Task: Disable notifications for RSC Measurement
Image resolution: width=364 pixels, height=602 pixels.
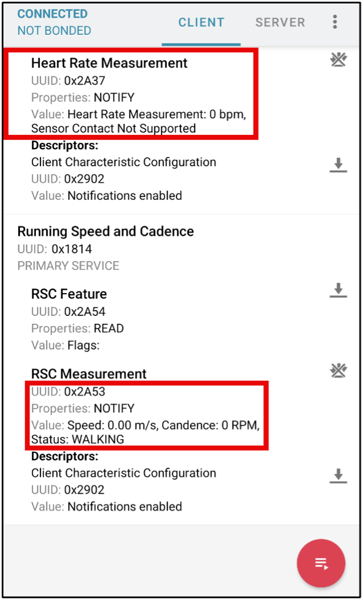Action: point(338,371)
